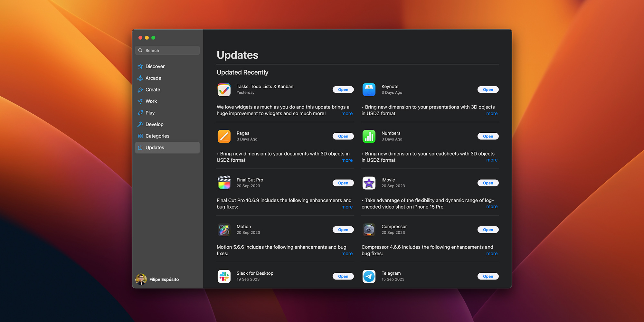
Task: Open the Pages app icon
Action: coord(224,137)
